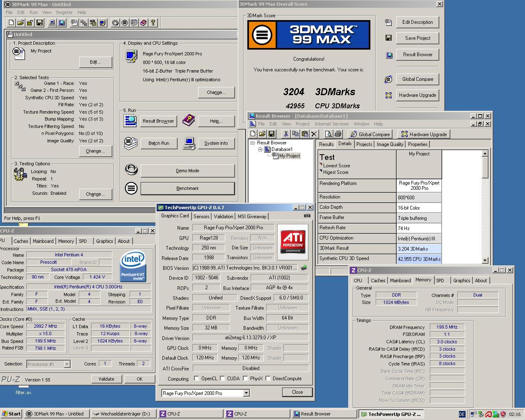Select My Project in Result Browser tree
This screenshot has width=525, height=420.
click(x=290, y=156)
